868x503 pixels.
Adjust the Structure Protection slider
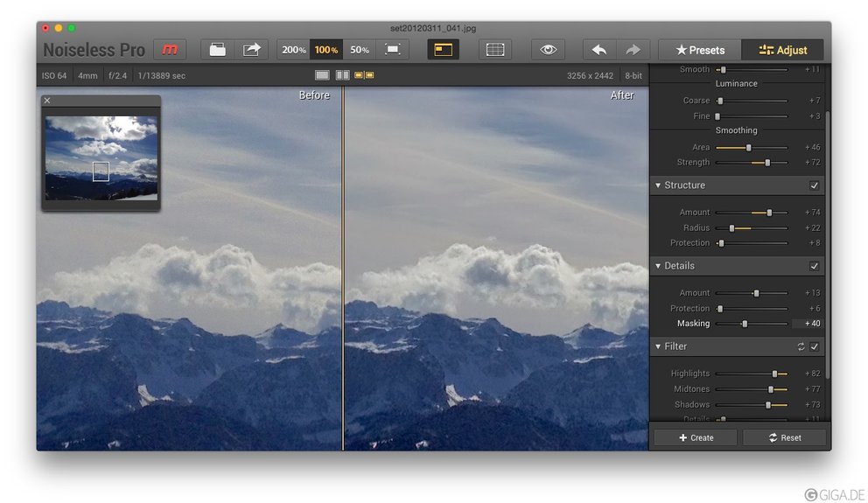(752, 243)
